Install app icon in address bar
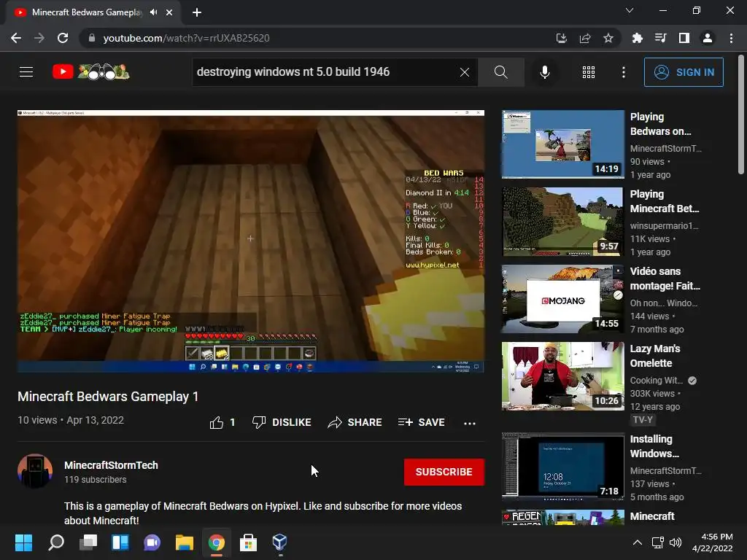The image size is (747, 560). [x=562, y=38]
